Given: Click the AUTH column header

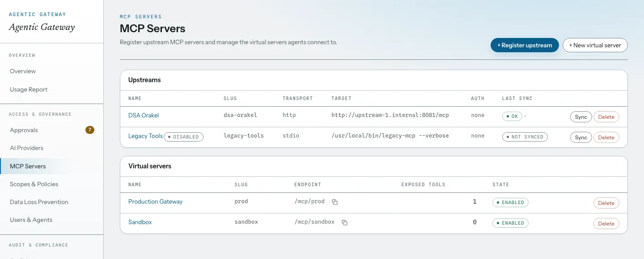Looking at the screenshot, I should tap(478, 98).
